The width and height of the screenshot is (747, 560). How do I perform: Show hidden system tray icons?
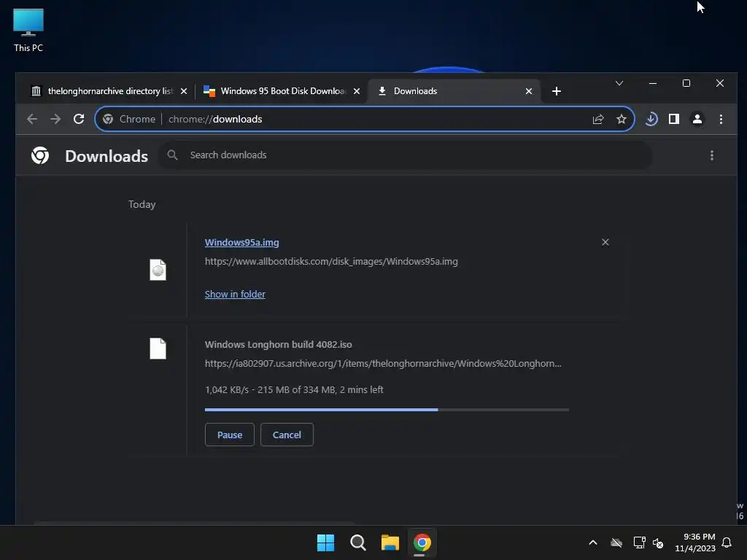593,542
